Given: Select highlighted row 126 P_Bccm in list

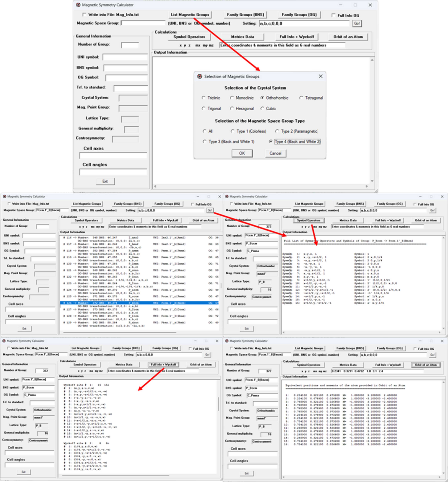Looking at the screenshot, I should [139, 303].
